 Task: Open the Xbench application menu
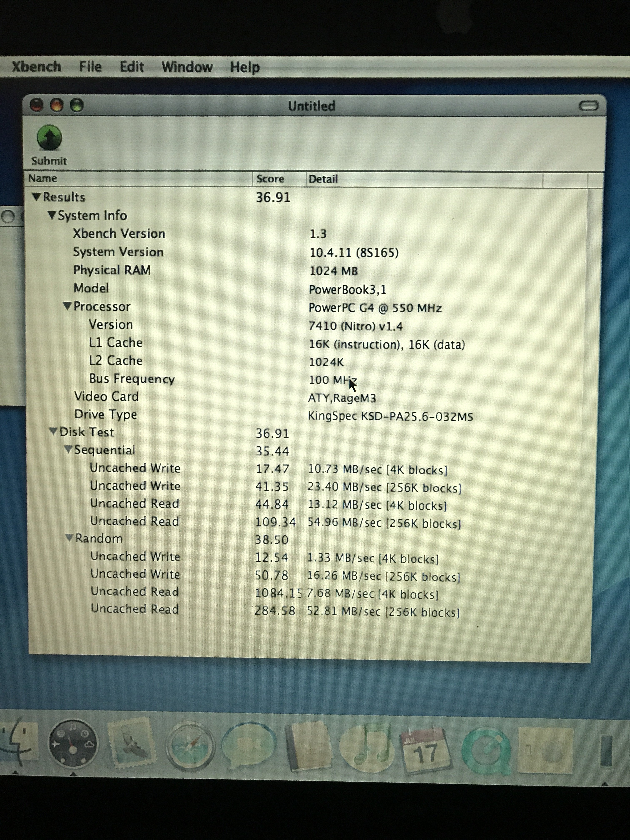click(x=36, y=67)
